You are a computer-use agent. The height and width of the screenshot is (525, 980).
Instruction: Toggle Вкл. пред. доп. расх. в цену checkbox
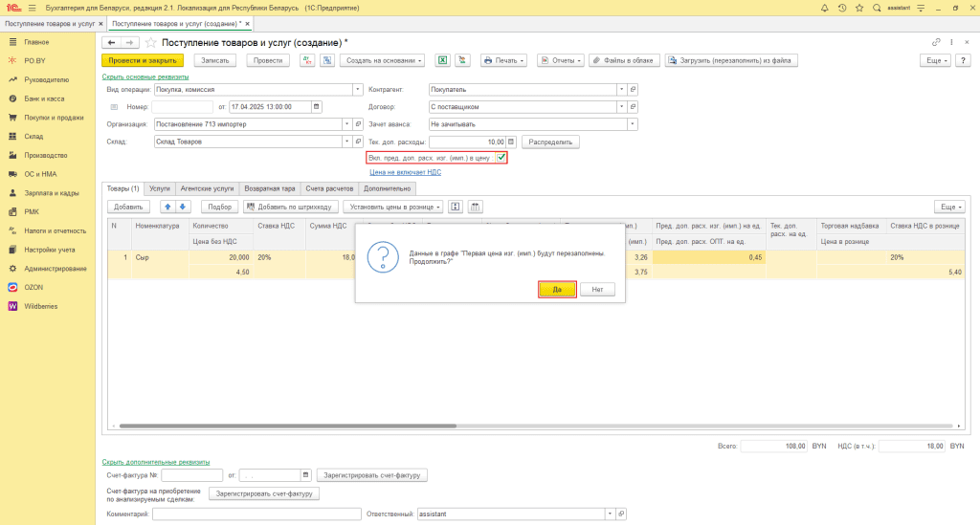(x=501, y=158)
